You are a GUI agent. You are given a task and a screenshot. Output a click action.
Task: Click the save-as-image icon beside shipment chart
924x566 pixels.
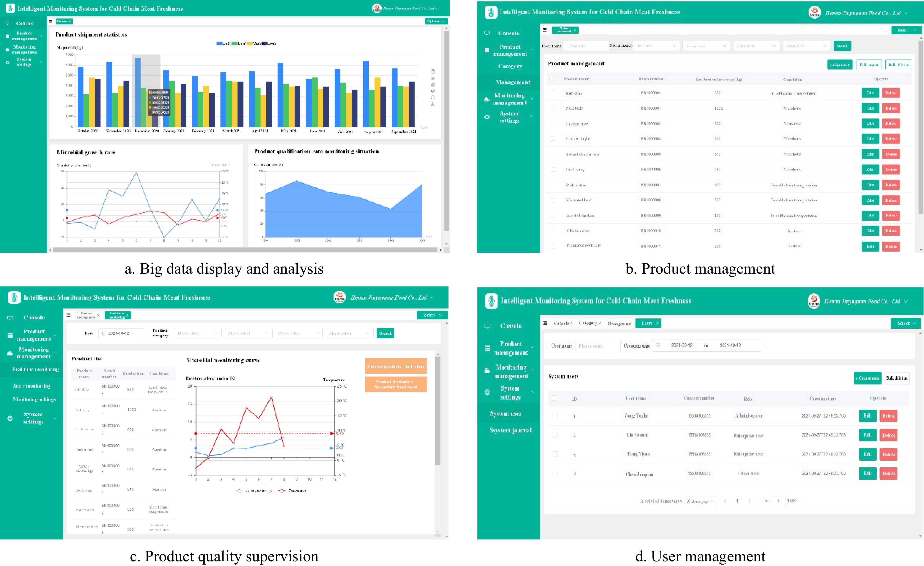coord(432,91)
